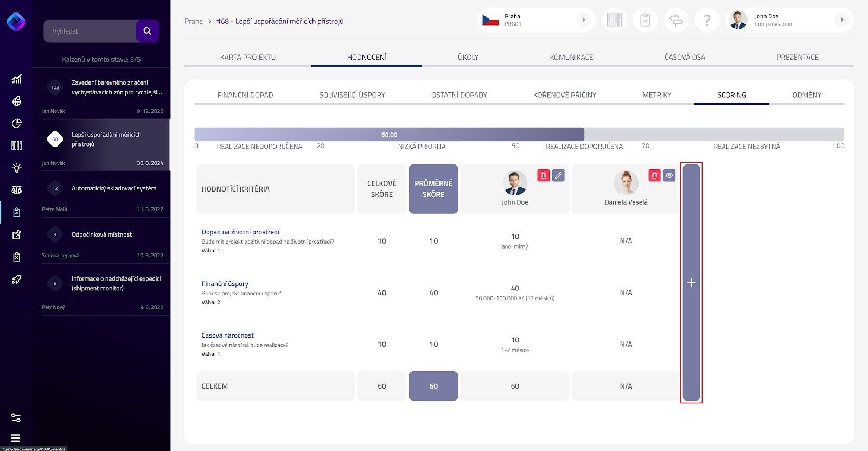Screen dimensions: 868x451
Task: Open the balance scales icon in sidebar
Action: click(x=17, y=190)
